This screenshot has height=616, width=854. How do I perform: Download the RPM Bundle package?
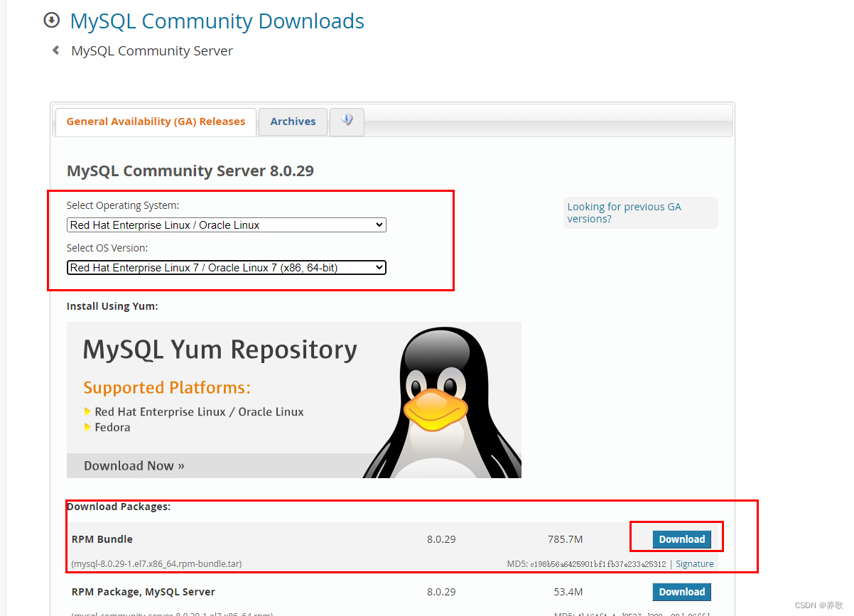[681, 539]
